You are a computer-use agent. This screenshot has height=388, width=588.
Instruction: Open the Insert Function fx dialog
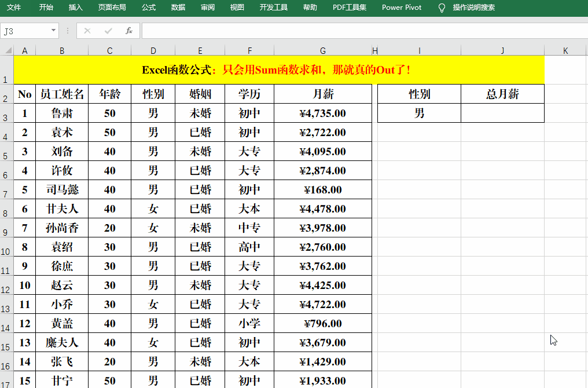[x=128, y=31]
